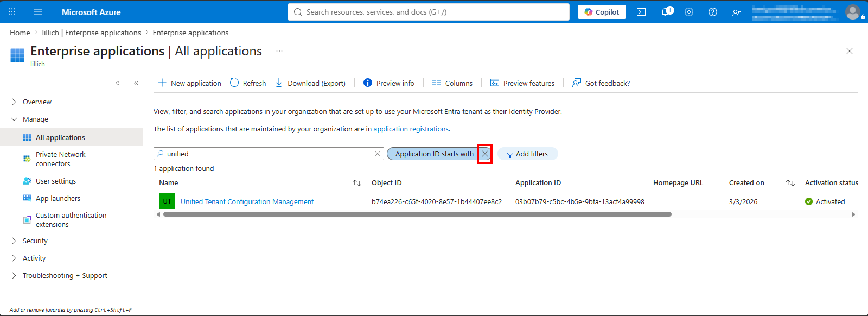Open lillich Enterprise applications breadcrumb

[x=91, y=33]
